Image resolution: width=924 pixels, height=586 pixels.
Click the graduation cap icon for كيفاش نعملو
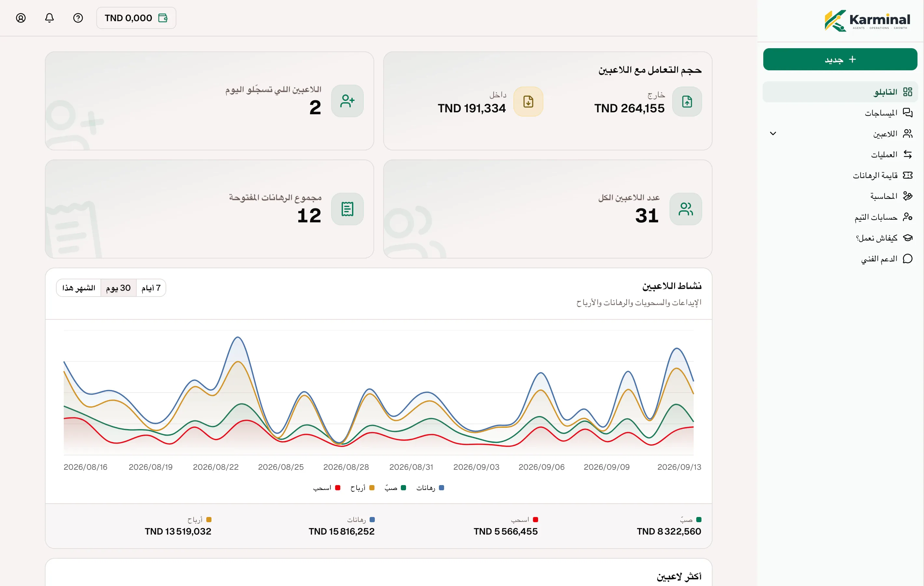click(907, 238)
